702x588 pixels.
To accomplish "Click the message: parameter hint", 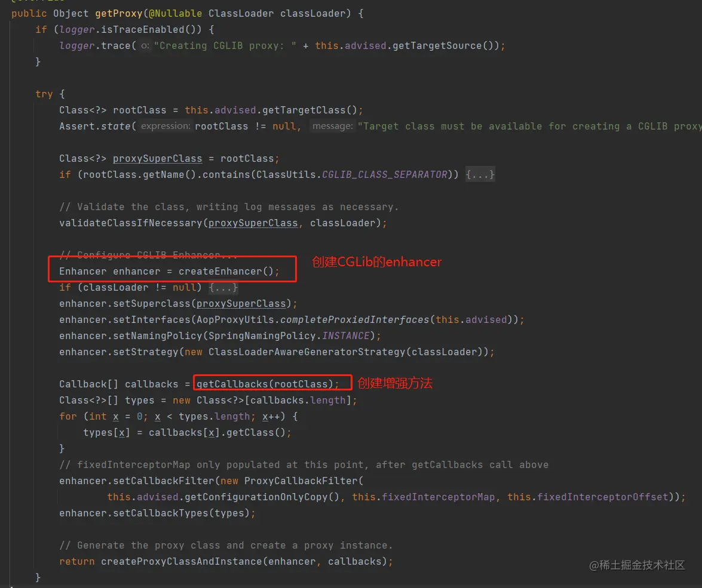I will point(333,126).
